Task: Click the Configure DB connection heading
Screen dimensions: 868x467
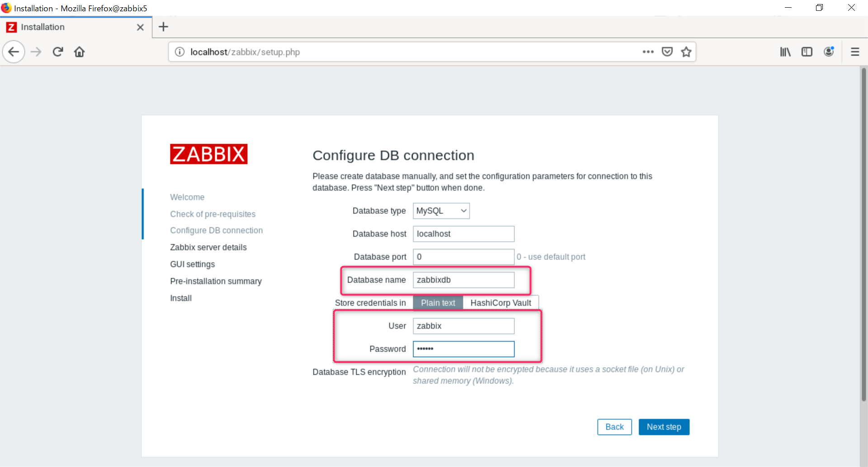Action: (393, 155)
